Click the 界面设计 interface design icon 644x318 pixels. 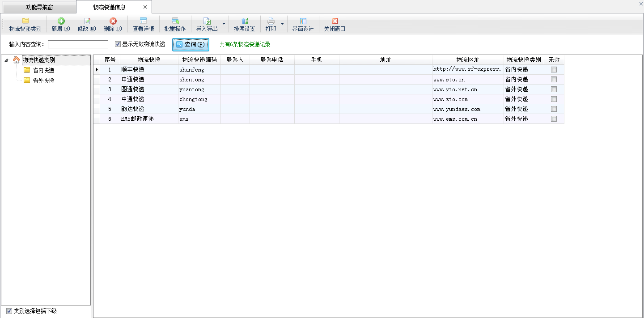[x=303, y=21]
